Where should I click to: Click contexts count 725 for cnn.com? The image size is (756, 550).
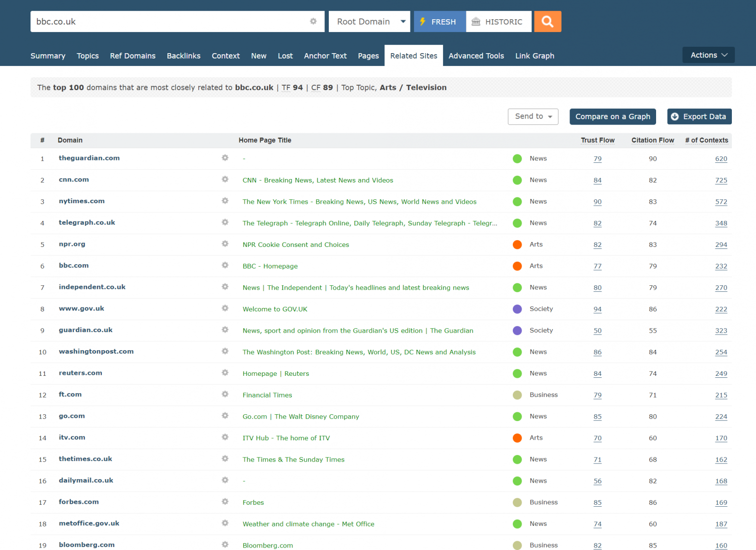click(x=721, y=180)
